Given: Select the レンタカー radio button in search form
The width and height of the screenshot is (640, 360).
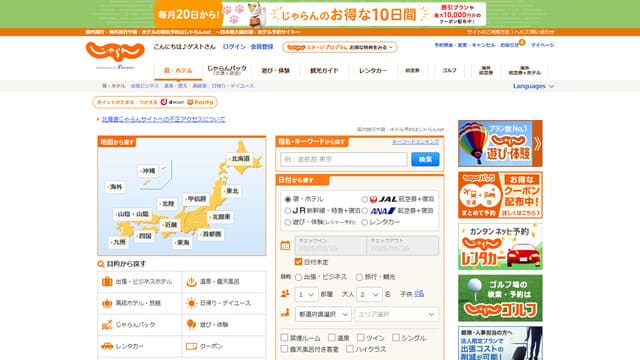Looking at the screenshot, I should 364,222.
